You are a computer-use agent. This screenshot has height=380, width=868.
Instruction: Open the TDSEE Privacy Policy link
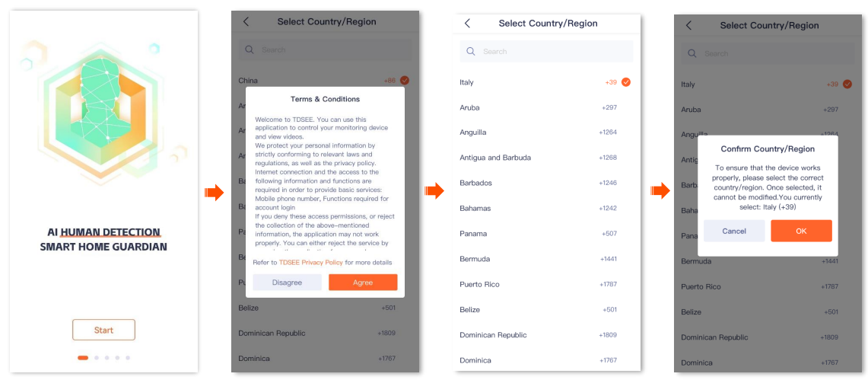click(x=310, y=262)
